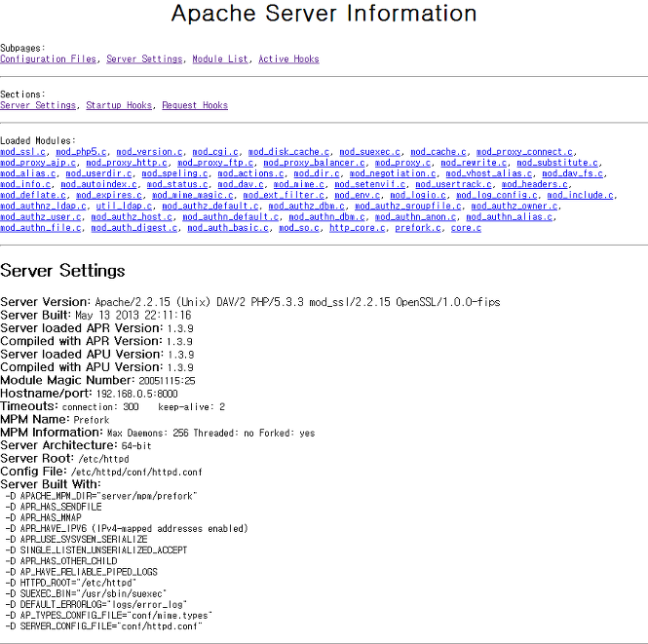The width and height of the screenshot is (648, 644).
Task: Open the mod_mime.c module link
Action: 299,184
